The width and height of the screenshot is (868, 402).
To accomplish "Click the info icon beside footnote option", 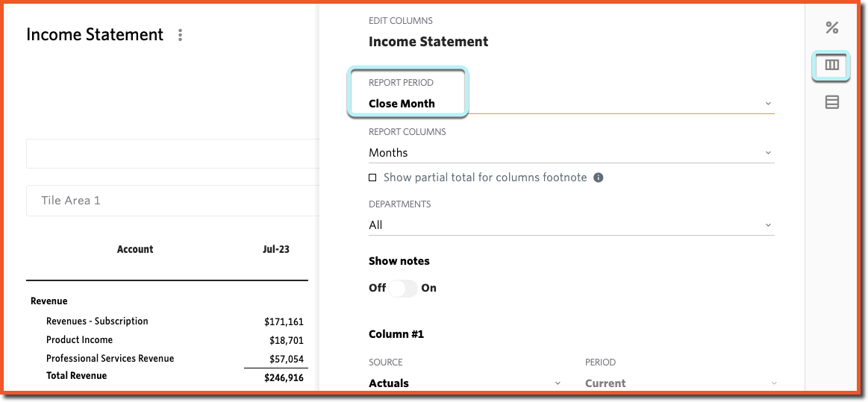I will click(x=598, y=178).
